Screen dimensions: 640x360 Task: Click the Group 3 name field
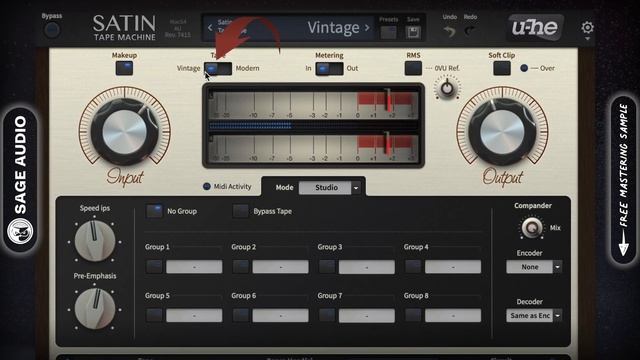tap(367, 267)
